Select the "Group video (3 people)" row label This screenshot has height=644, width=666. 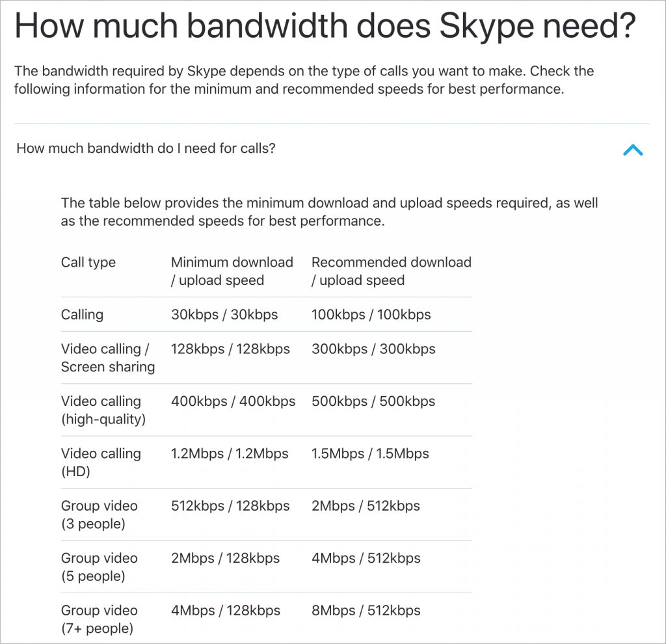tap(99, 515)
